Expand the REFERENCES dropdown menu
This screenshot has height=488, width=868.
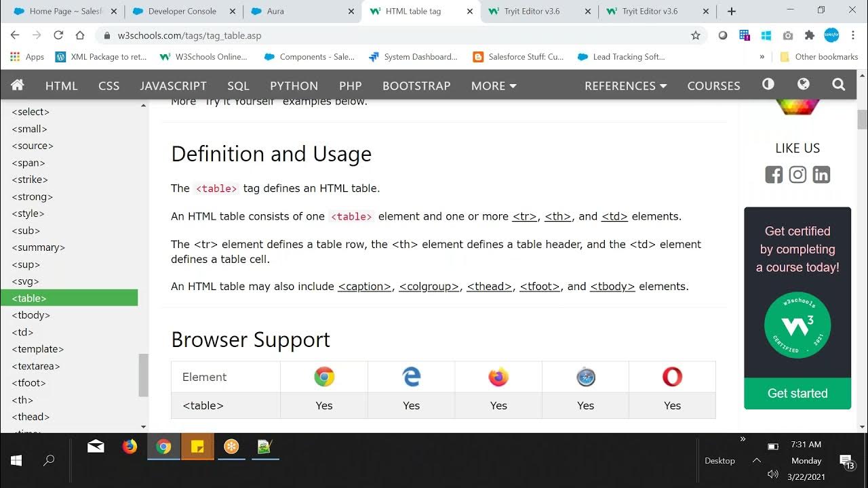pos(625,86)
